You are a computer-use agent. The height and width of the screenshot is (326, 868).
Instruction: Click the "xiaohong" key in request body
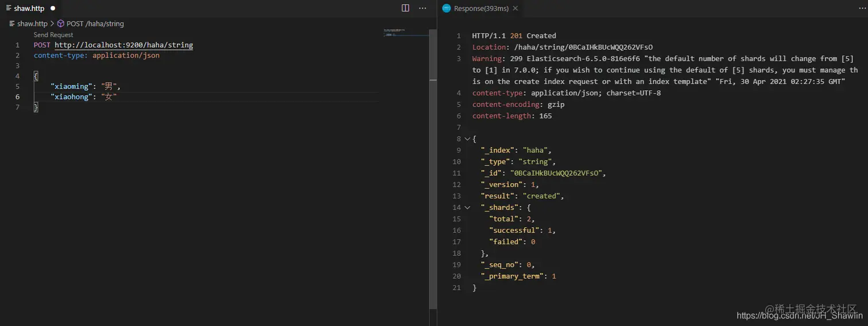(71, 97)
